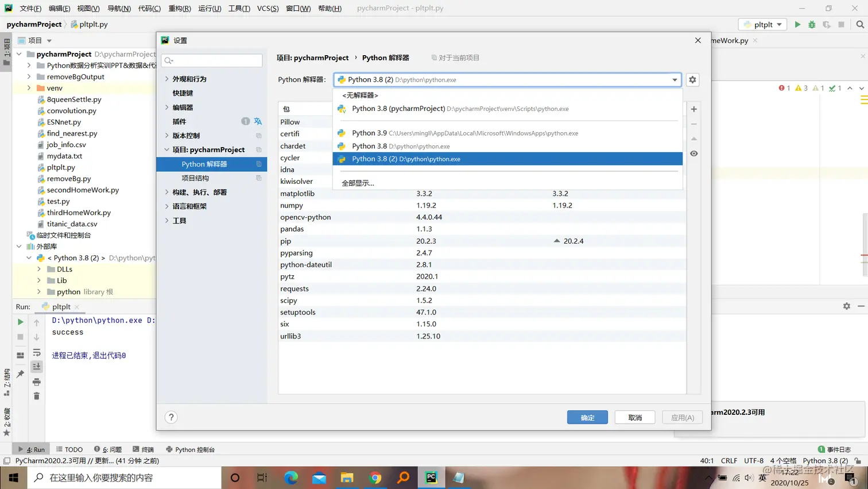This screenshot has height=489, width=868.
Task: Open 重构(R) menu
Action: click(x=180, y=8)
